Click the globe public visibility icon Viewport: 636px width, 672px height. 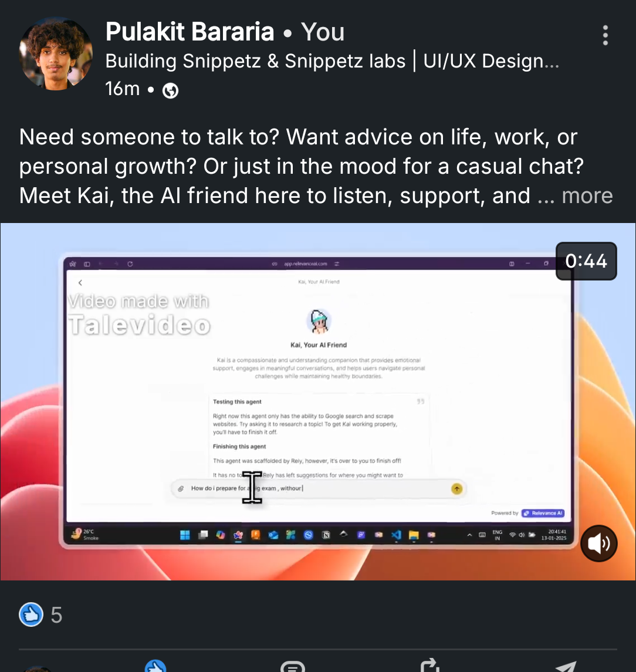170,90
